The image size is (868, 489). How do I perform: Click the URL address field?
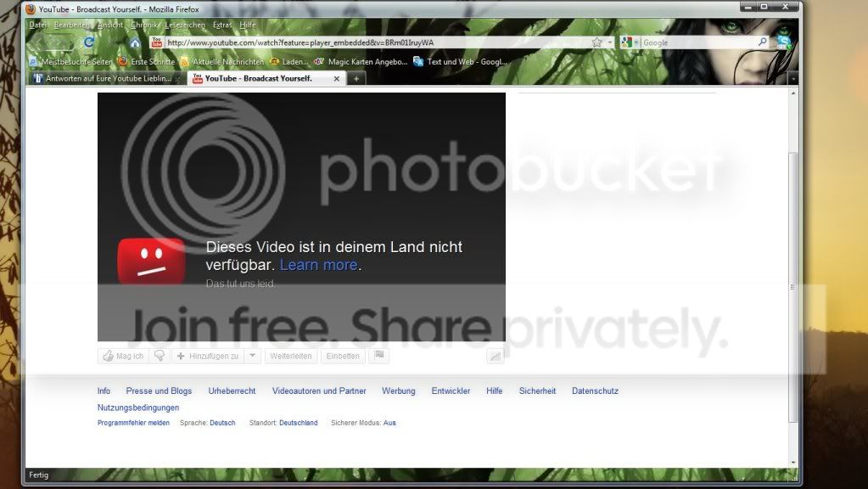pyautogui.click(x=377, y=42)
